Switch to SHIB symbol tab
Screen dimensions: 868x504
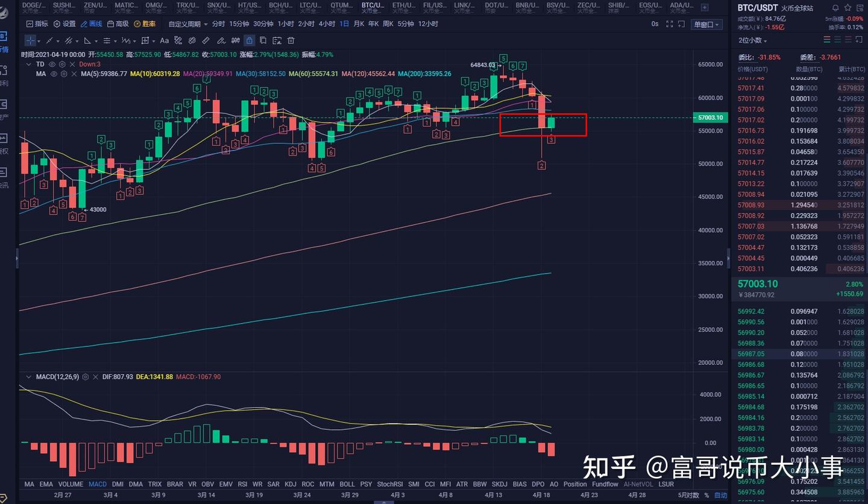coord(619,7)
